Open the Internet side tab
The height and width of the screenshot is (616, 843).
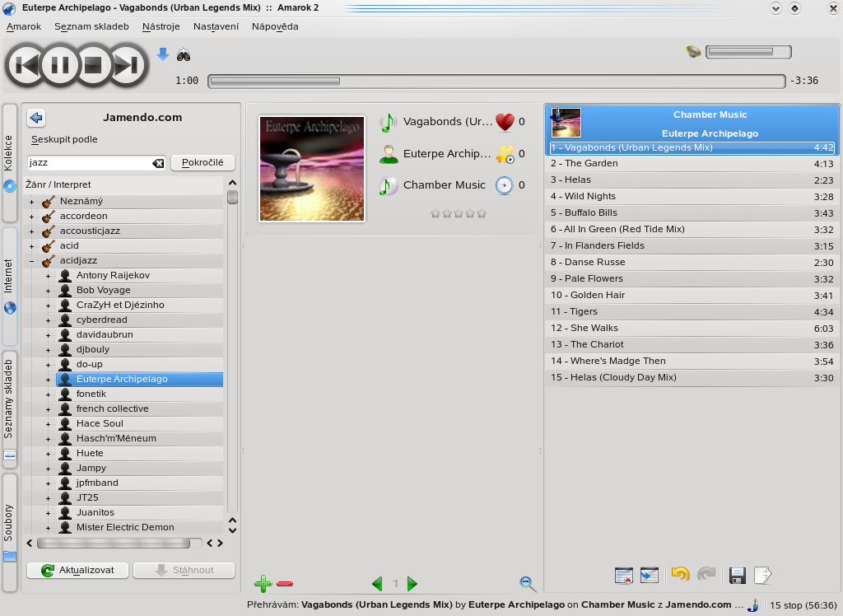(10, 286)
